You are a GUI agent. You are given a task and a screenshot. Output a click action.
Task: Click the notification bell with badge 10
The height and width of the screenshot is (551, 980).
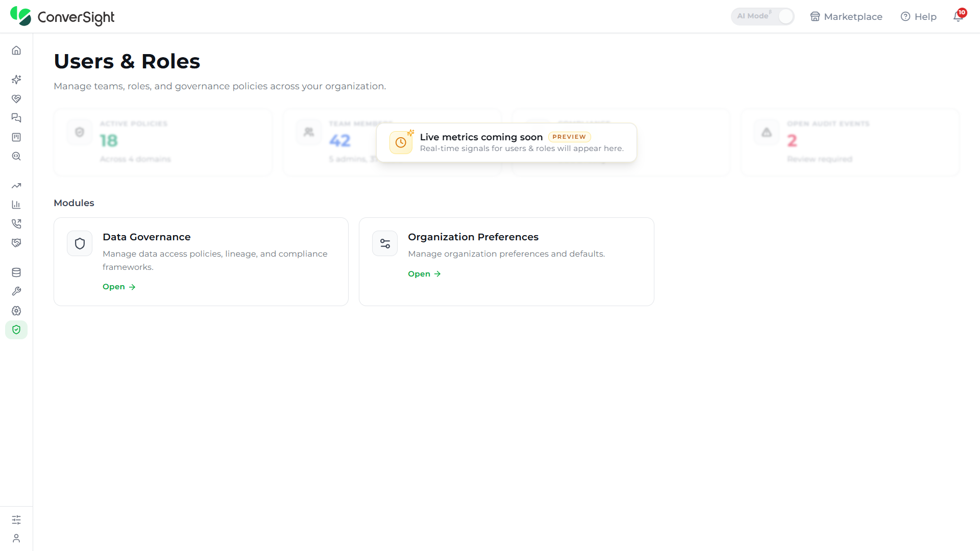959,16
